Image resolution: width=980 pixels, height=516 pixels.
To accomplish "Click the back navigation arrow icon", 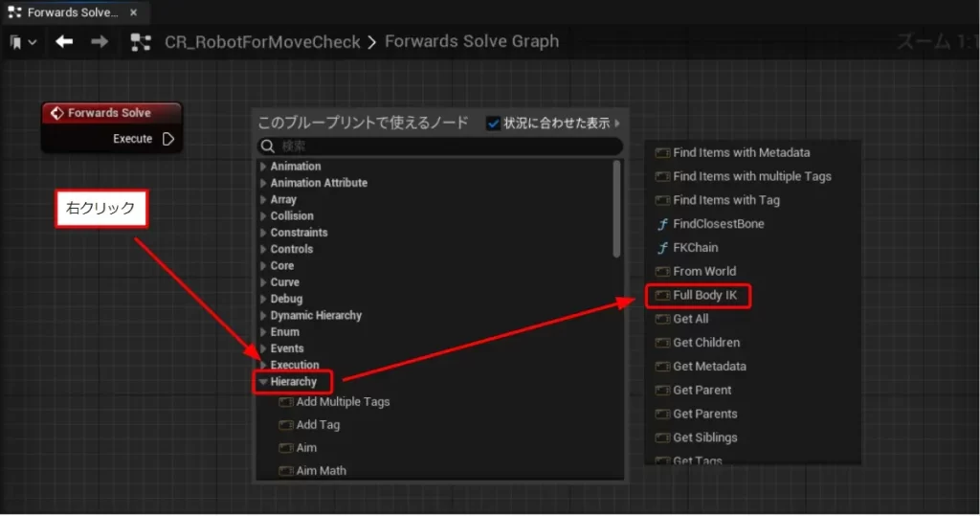I will pos(64,42).
